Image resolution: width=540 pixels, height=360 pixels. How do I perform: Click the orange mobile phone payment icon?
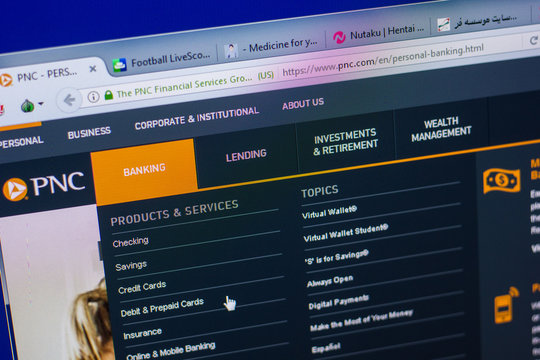[x=506, y=305]
